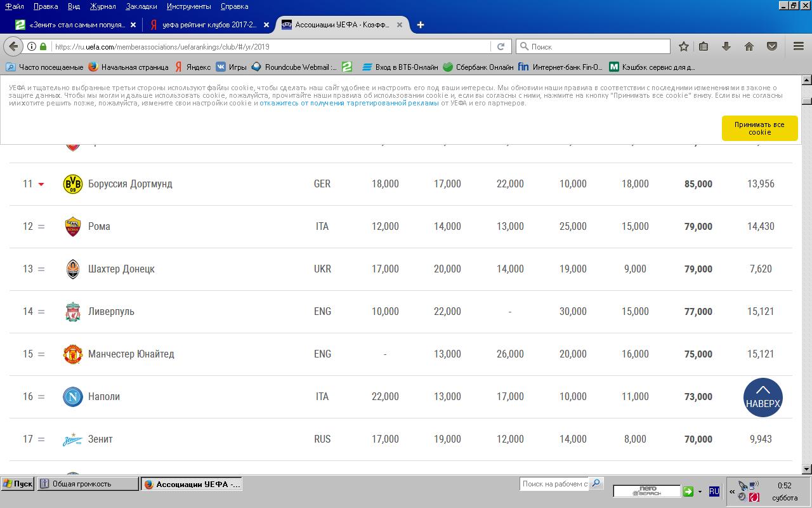The image size is (812, 508).
Task: Accept cookies with Принимать все cookie button
Action: [x=759, y=128]
